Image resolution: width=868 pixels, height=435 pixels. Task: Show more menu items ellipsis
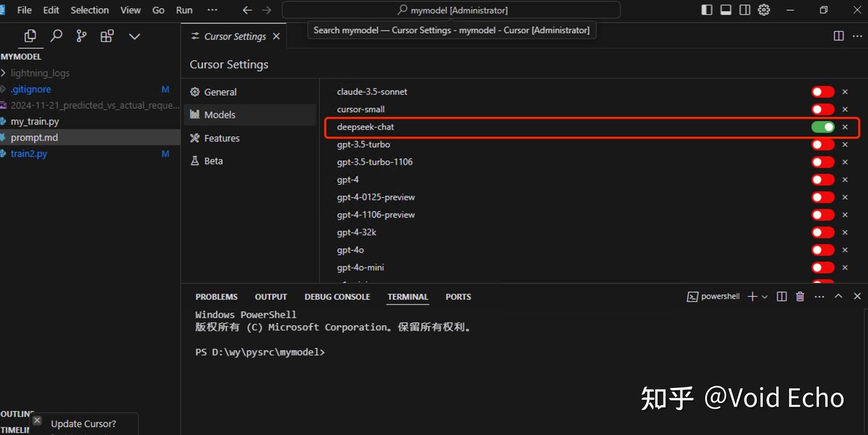[212, 10]
